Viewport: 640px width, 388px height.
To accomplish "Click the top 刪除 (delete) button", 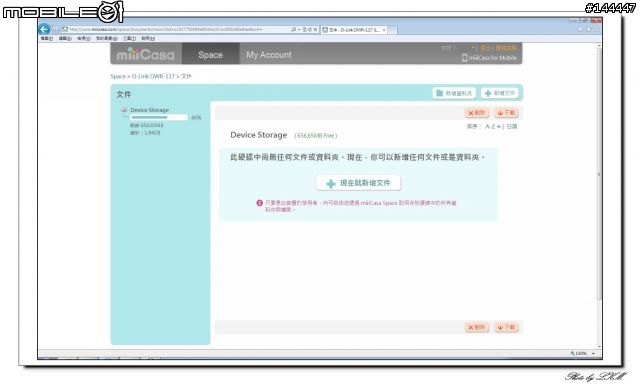I will [x=477, y=113].
